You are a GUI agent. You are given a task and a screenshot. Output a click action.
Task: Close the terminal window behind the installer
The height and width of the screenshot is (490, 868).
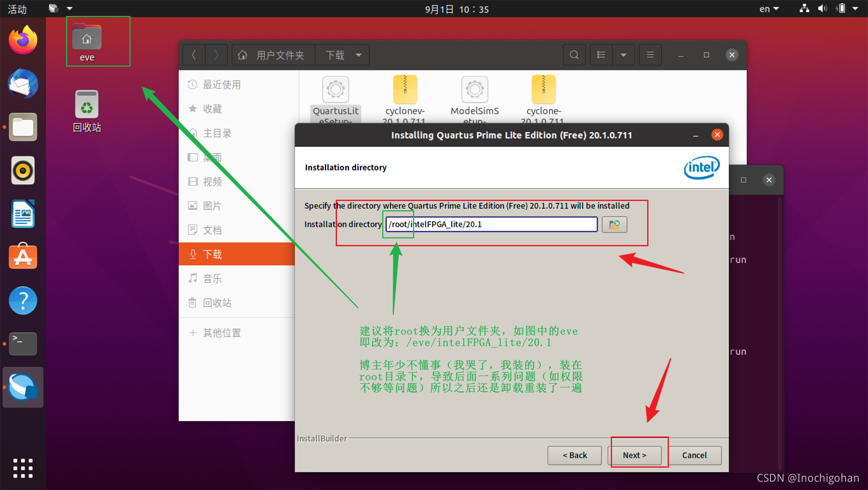[x=769, y=180]
